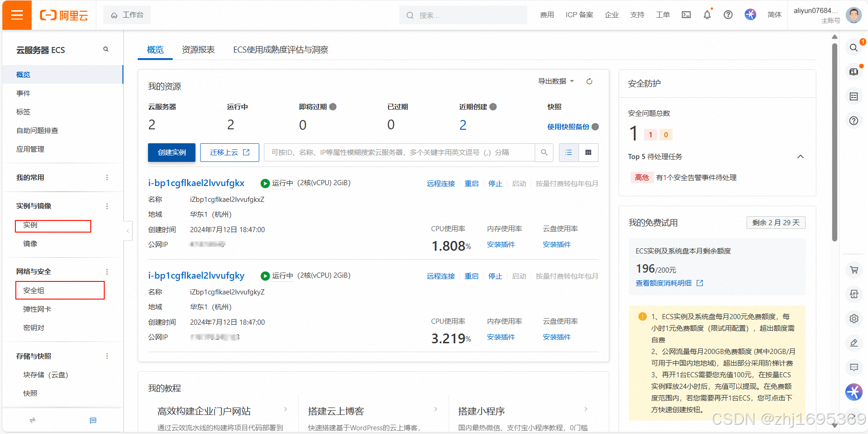Viewport: 868px width, 434px height.
Task: Remote connect to instance ending gky
Action: pyautogui.click(x=441, y=276)
